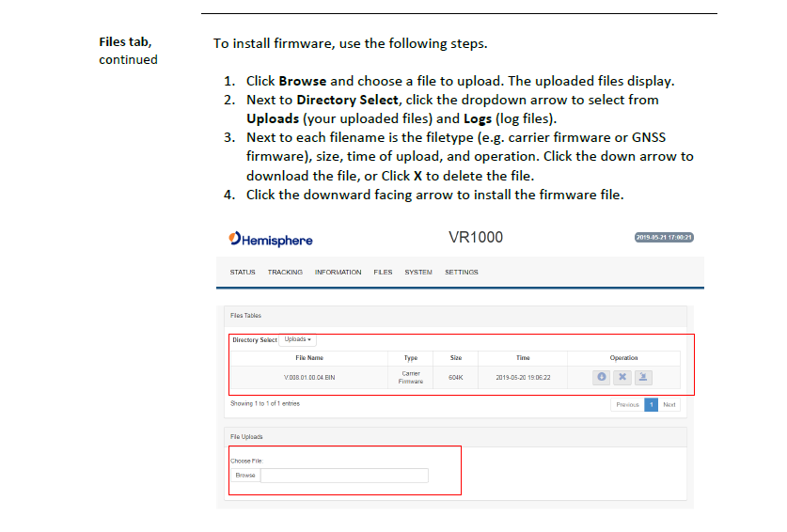The height and width of the screenshot is (532, 787).
Task: Select page 1 in pagination
Action: [x=651, y=405]
